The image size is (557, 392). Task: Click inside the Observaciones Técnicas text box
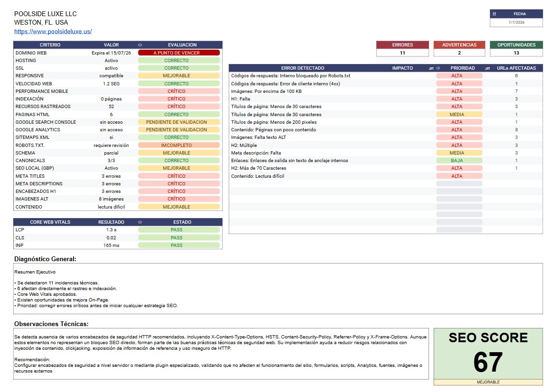coord(221,354)
